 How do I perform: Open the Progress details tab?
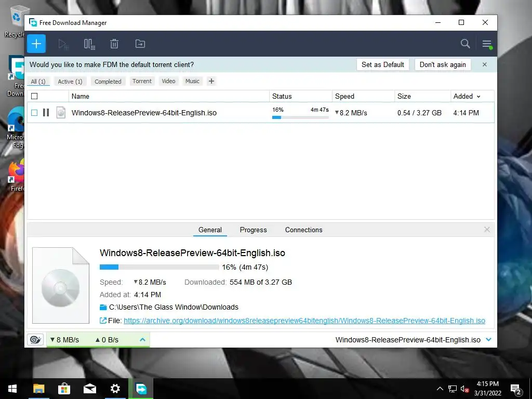[x=253, y=230]
